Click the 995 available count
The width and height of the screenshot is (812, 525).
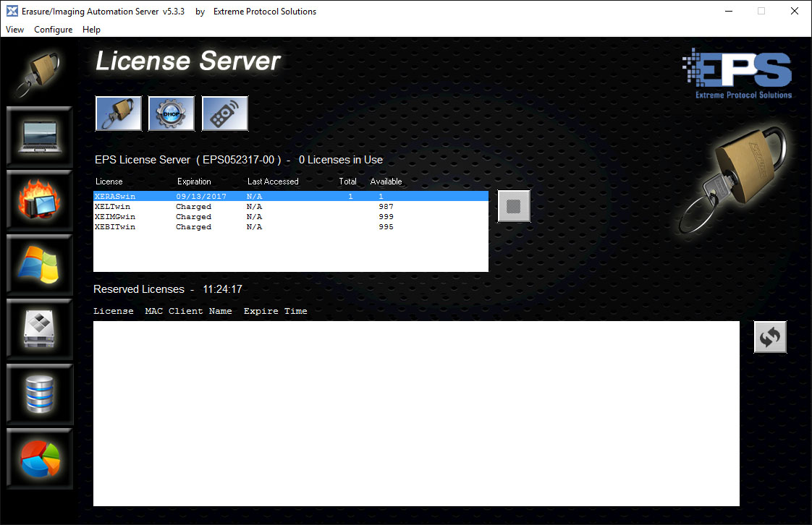[386, 227]
